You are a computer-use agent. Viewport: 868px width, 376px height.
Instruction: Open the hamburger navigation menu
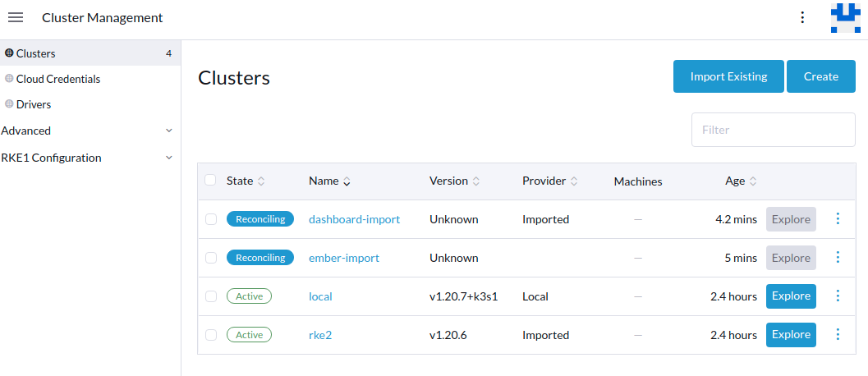(16, 18)
